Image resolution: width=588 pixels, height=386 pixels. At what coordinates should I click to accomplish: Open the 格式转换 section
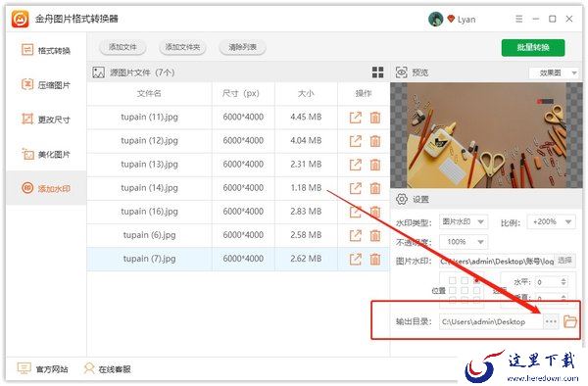click(x=46, y=50)
